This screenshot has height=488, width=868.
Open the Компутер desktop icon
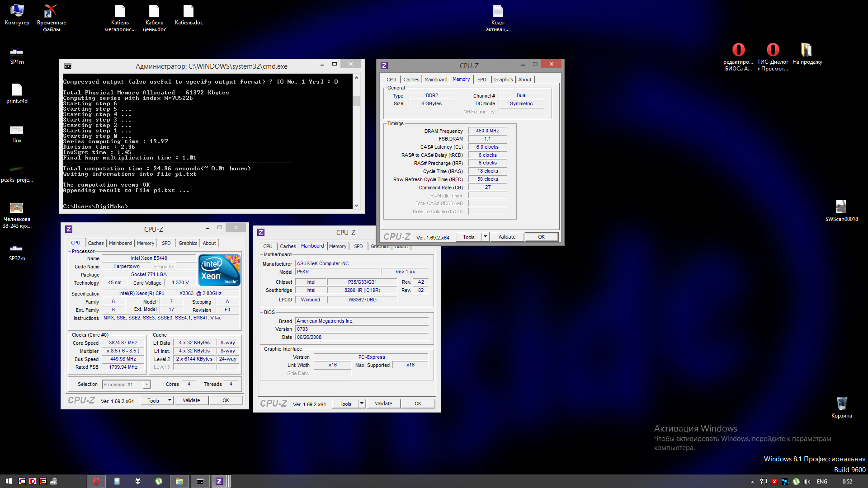(x=17, y=14)
